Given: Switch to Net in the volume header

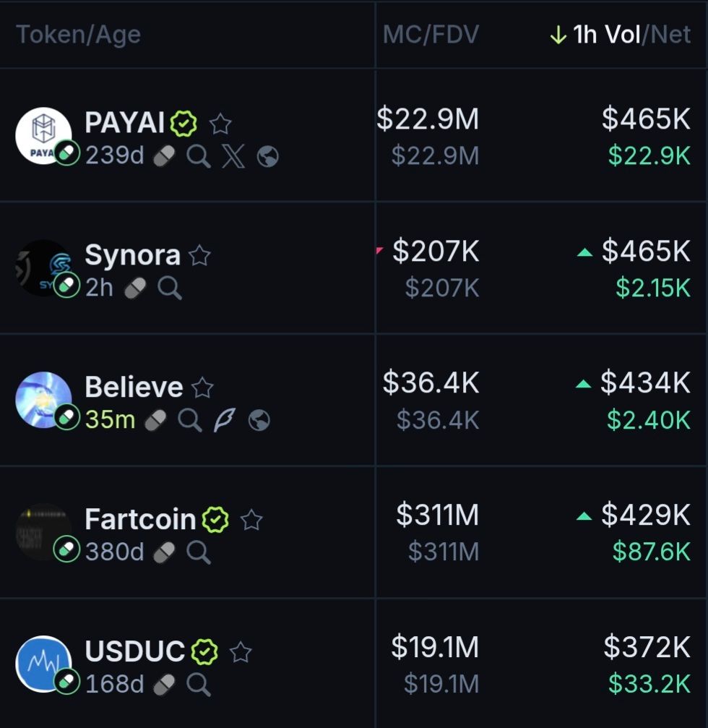Looking at the screenshot, I should click(x=671, y=35).
